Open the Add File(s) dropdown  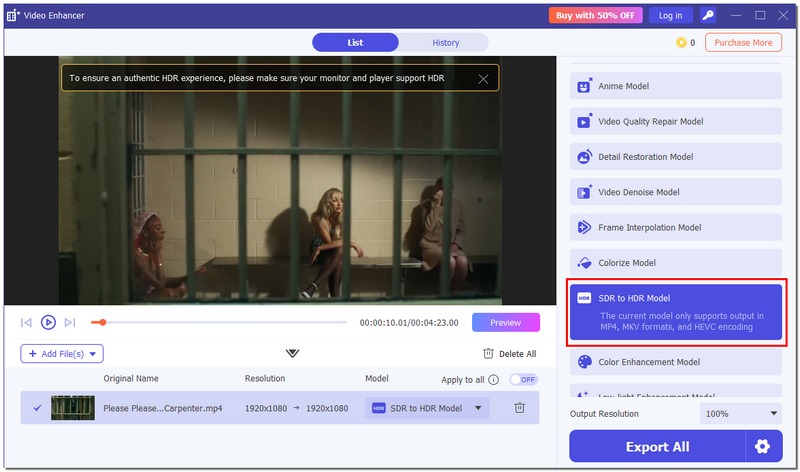[62, 353]
